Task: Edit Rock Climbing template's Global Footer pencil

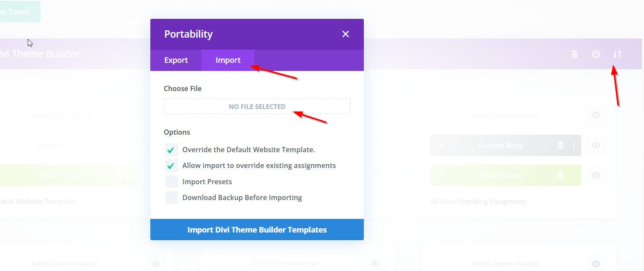Action: pos(441,175)
